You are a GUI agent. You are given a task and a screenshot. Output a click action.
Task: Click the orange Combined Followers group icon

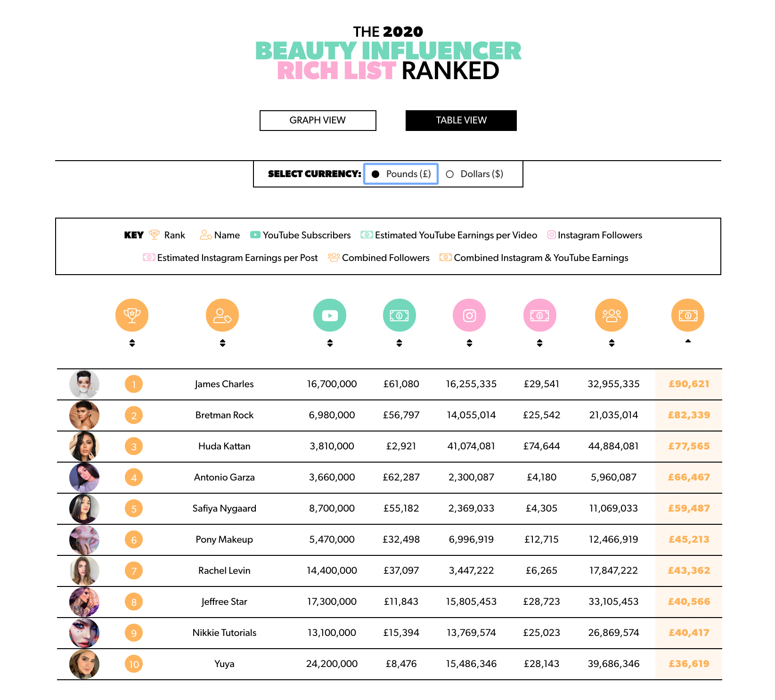coord(612,315)
